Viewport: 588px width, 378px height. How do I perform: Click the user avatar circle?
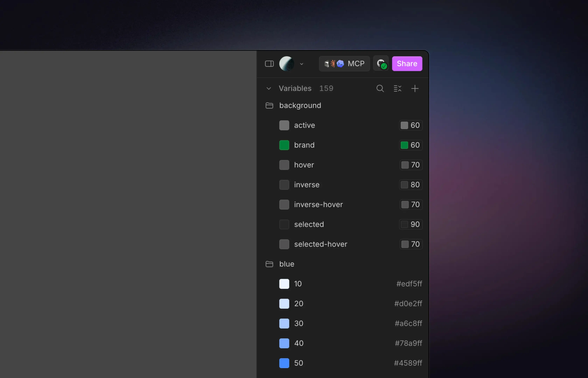pos(286,64)
